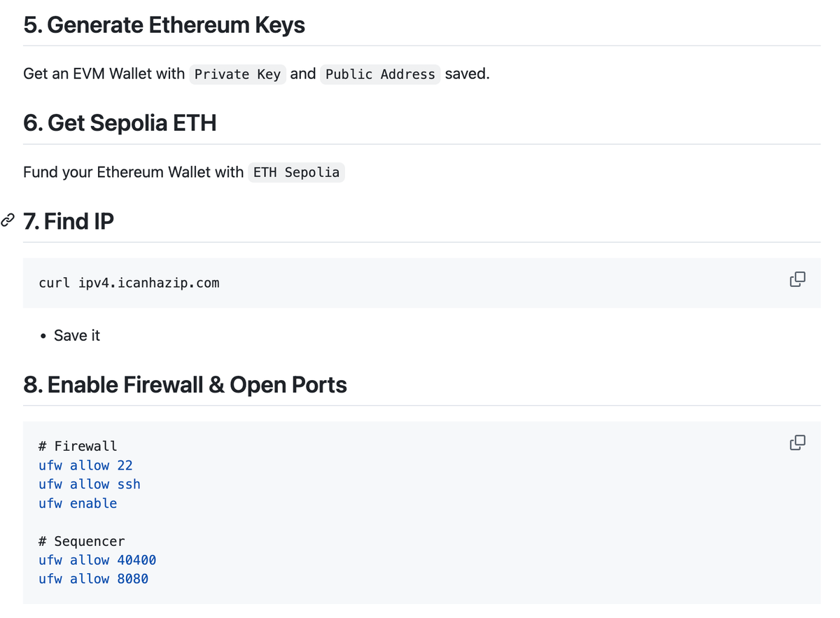
Task: Click the "# Firewall" comment line
Action: pos(78,446)
